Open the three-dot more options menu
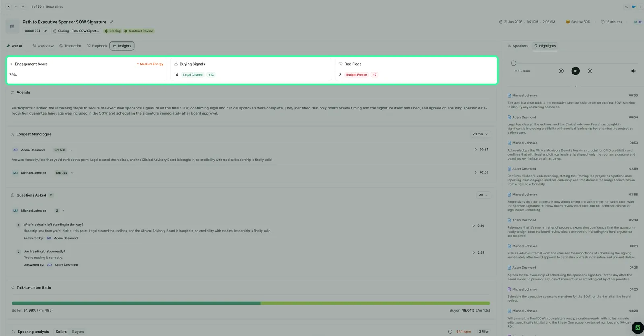This screenshot has height=336, width=644. tap(641, 7)
